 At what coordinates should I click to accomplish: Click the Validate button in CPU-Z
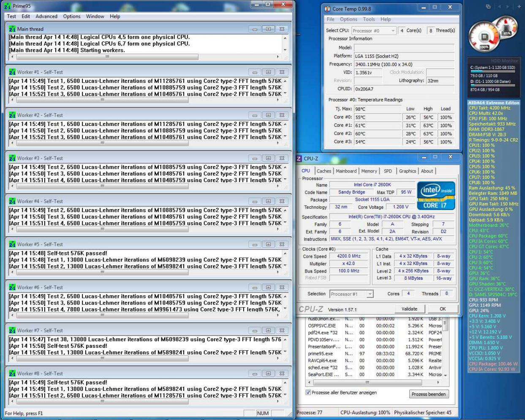[x=409, y=309]
